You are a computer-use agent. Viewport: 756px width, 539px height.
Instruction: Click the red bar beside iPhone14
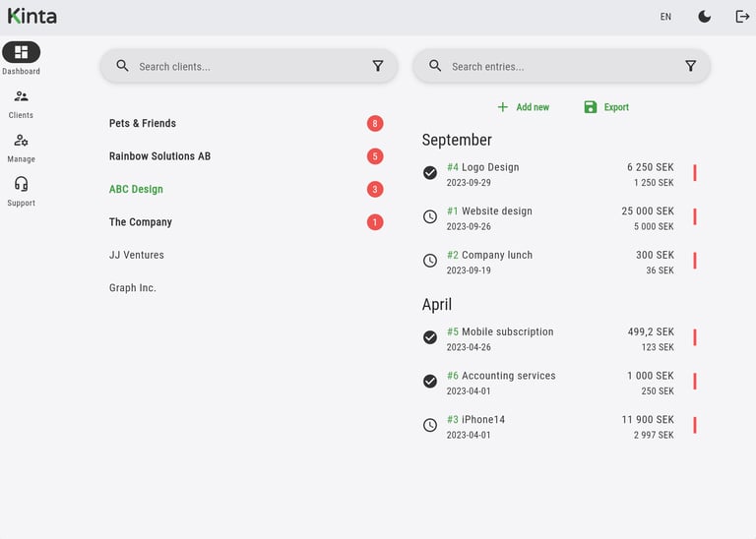695,425
